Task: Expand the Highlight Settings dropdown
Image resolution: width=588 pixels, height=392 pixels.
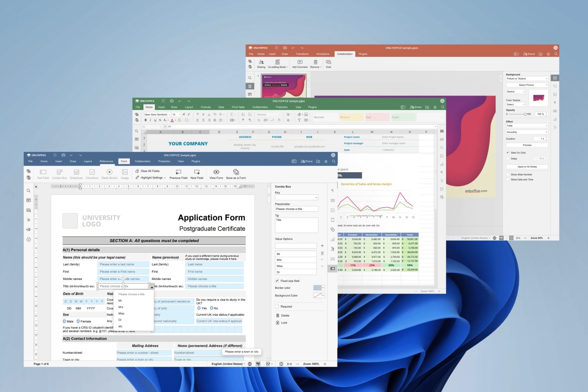Action: [151, 178]
